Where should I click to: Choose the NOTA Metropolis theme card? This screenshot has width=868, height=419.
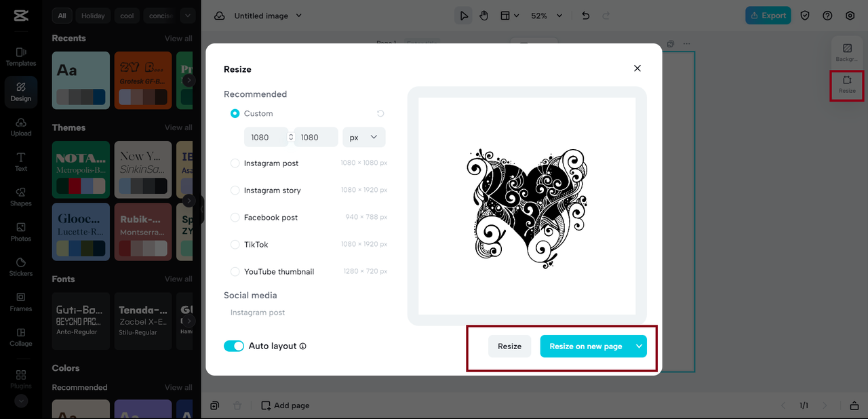[81, 169]
